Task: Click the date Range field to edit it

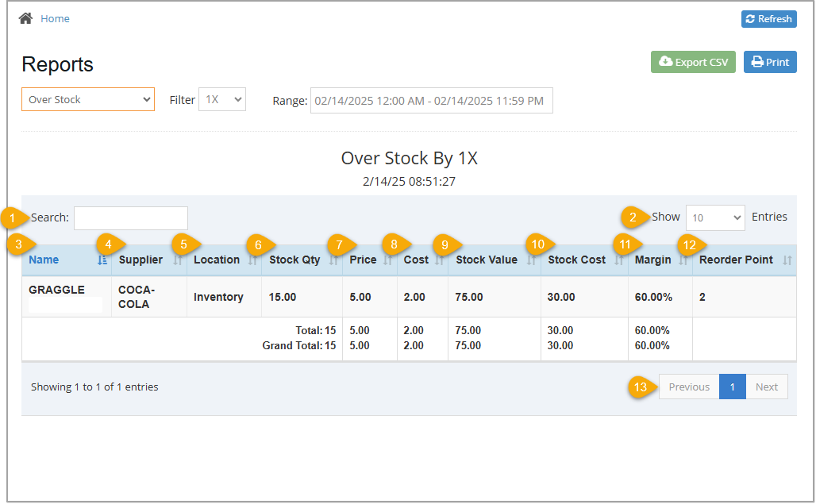Action: 431,100
